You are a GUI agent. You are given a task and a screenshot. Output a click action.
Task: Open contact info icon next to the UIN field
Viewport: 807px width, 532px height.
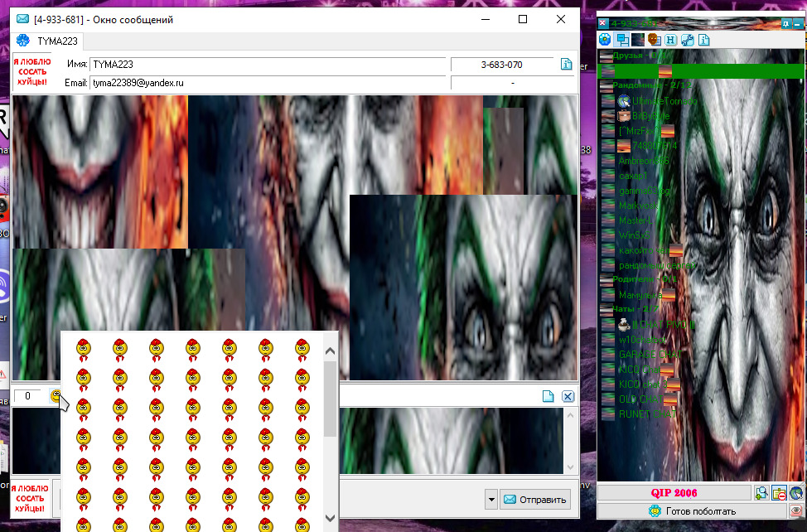pos(567,65)
